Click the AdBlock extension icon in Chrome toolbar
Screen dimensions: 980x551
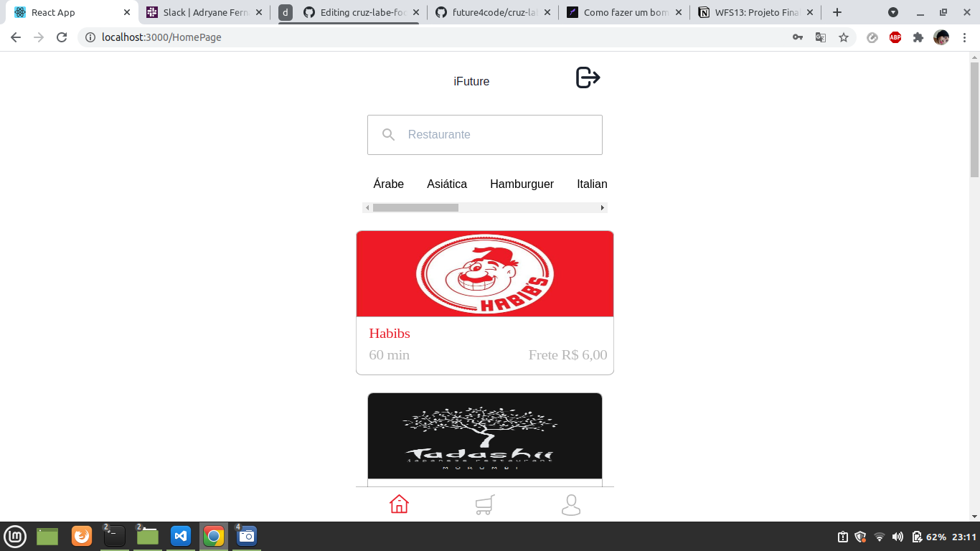(x=895, y=37)
